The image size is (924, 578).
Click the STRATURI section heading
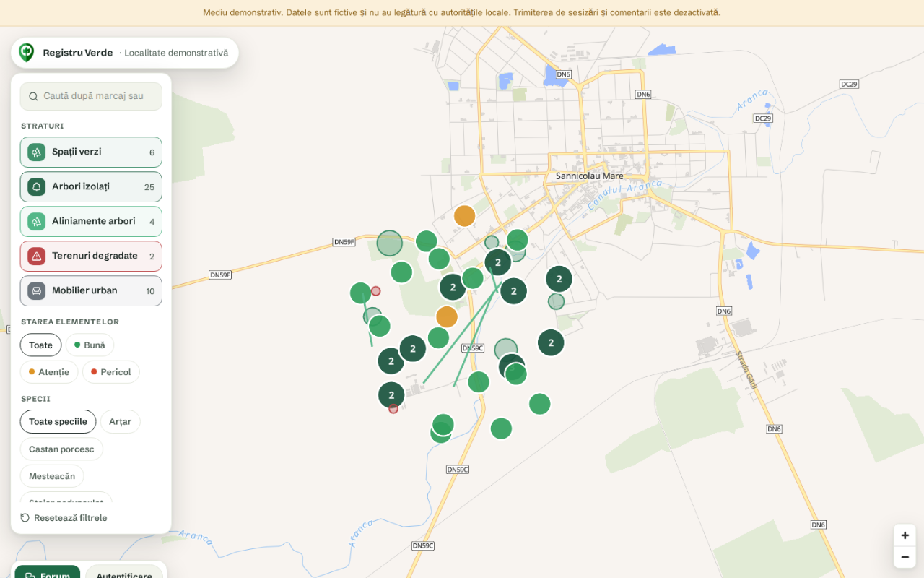click(43, 126)
